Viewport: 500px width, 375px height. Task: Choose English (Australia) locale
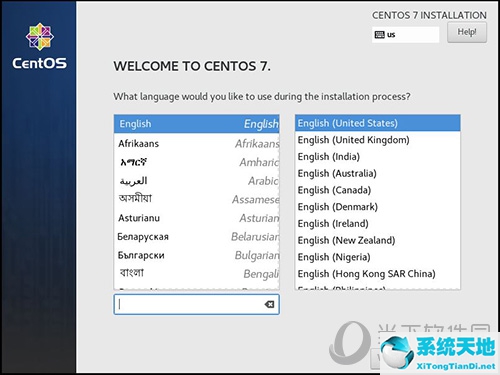coord(378,173)
